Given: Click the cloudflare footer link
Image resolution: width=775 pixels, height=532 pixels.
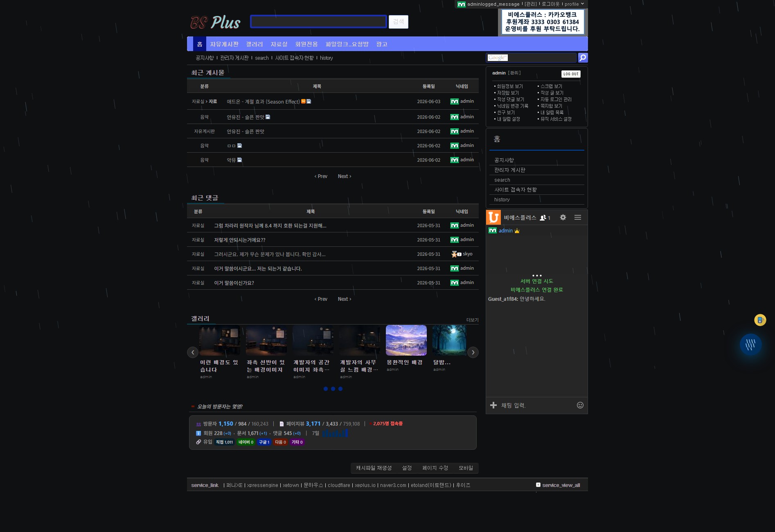Looking at the screenshot, I should coord(339,485).
